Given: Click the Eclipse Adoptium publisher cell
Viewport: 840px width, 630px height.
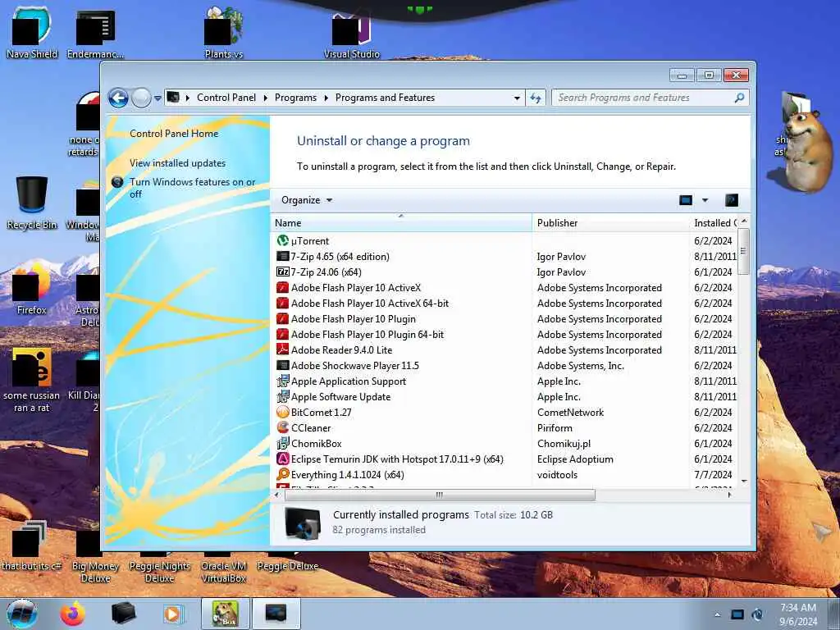Looking at the screenshot, I should (x=575, y=459).
